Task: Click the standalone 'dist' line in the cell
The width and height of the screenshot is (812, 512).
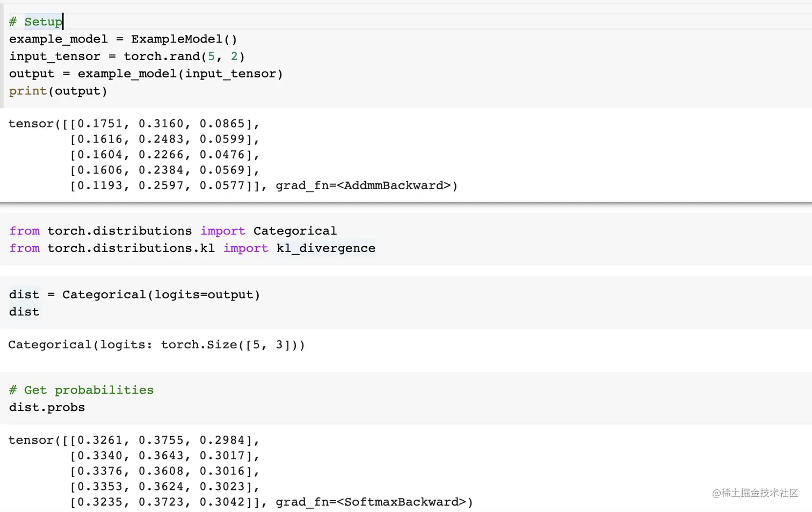Action: (24, 312)
